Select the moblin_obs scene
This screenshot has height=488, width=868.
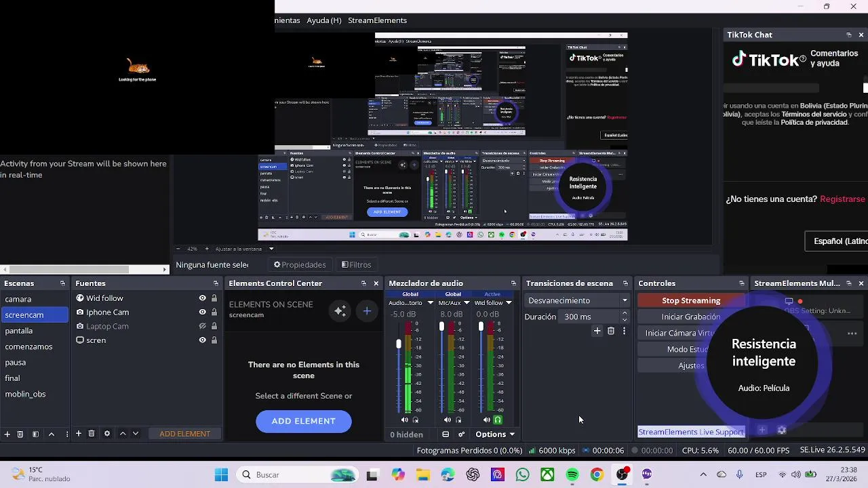35,394
